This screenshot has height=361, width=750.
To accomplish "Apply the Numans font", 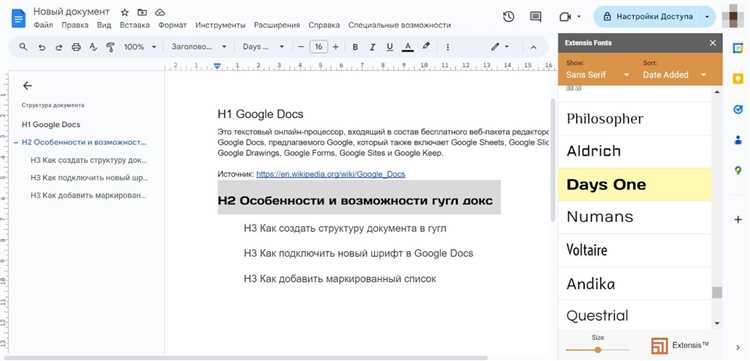I will (x=635, y=217).
